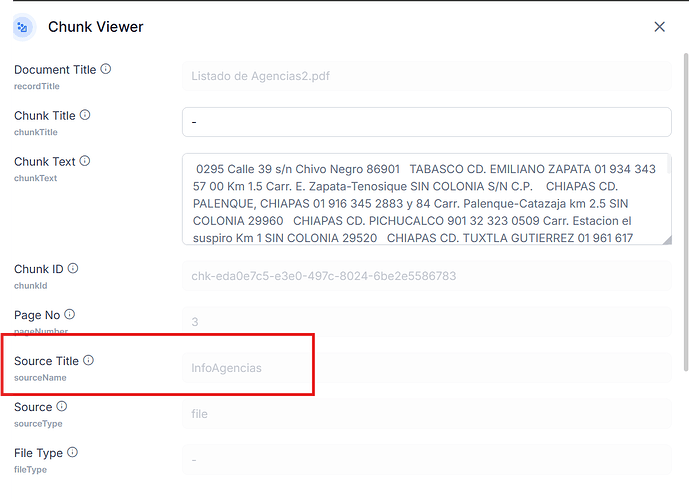Screen dimensions: 689x499
Task: Click the info icon next to Page No
Action: [69, 314]
